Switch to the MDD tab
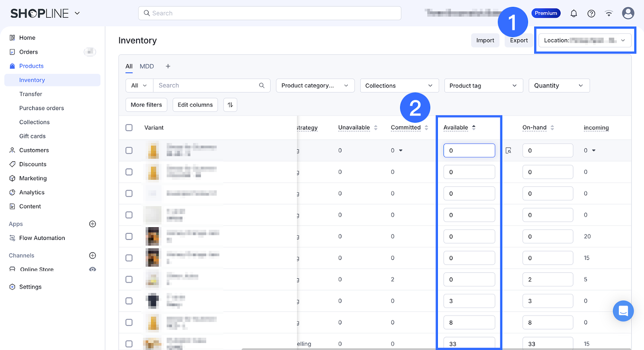 [147, 66]
